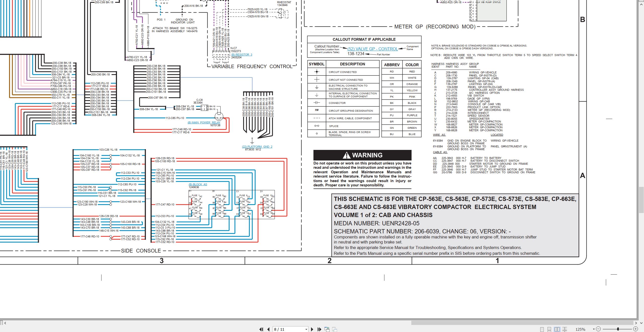
Task: Click the WIRE AS. heading
Action: (439, 135)
